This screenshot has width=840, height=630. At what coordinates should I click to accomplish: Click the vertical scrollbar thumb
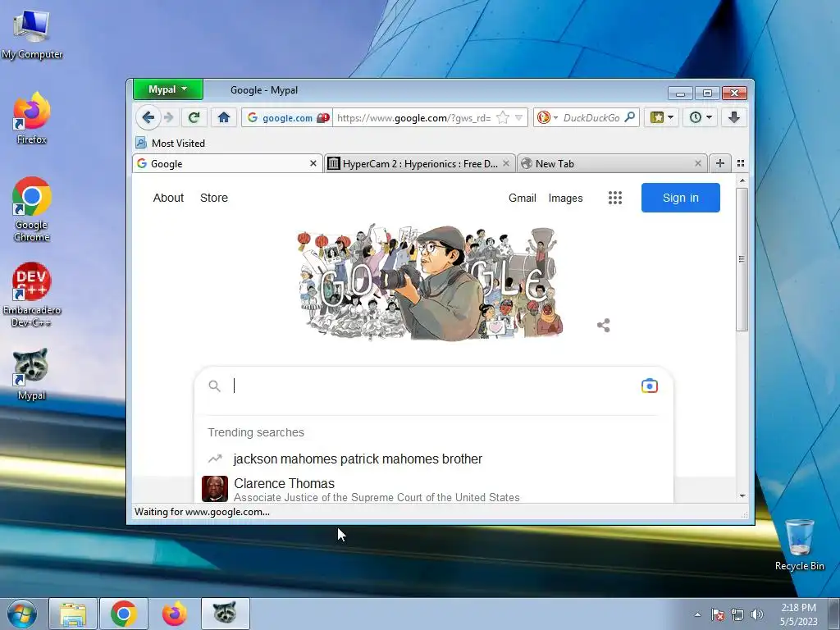click(x=742, y=259)
